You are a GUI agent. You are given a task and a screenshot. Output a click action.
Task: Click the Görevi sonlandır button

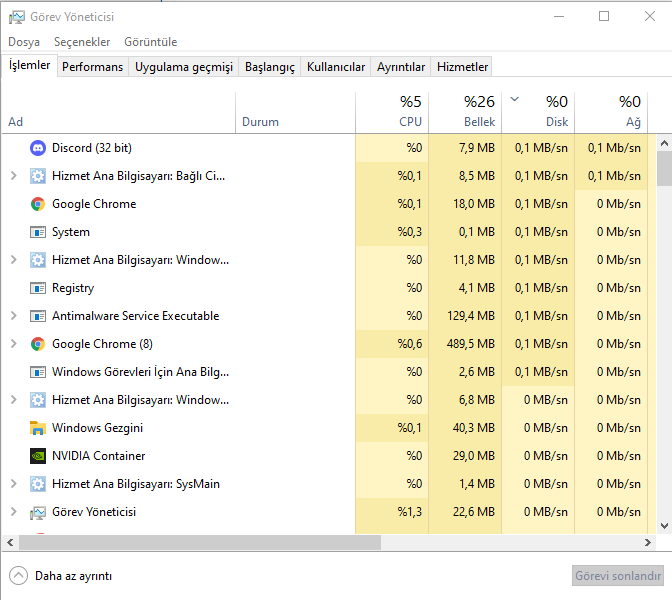(618, 576)
